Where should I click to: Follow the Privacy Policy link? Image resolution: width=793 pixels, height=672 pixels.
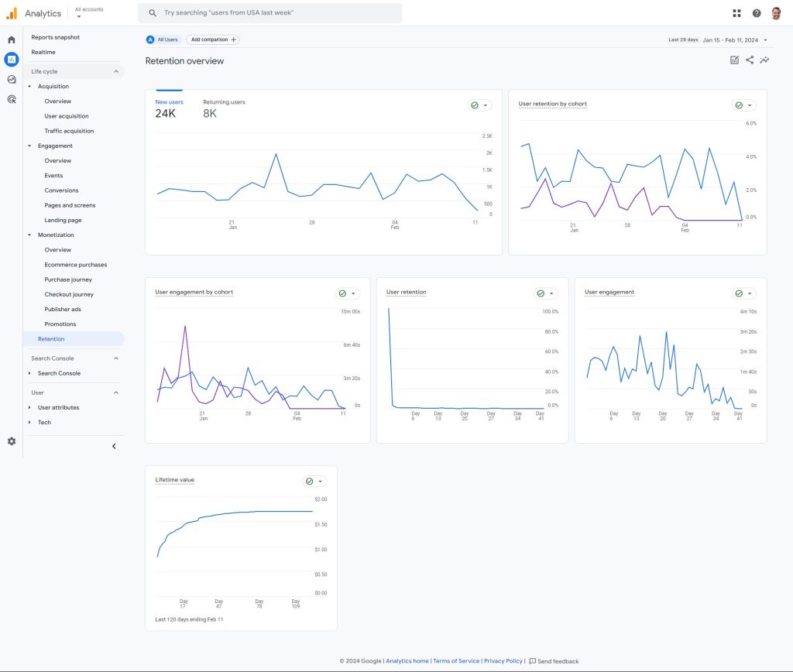point(503,661)
